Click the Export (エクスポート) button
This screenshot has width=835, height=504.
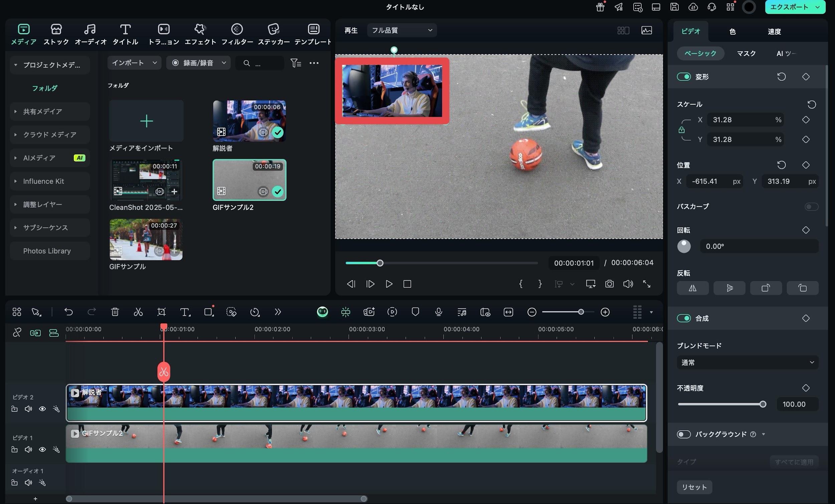(x=795, y=7)
